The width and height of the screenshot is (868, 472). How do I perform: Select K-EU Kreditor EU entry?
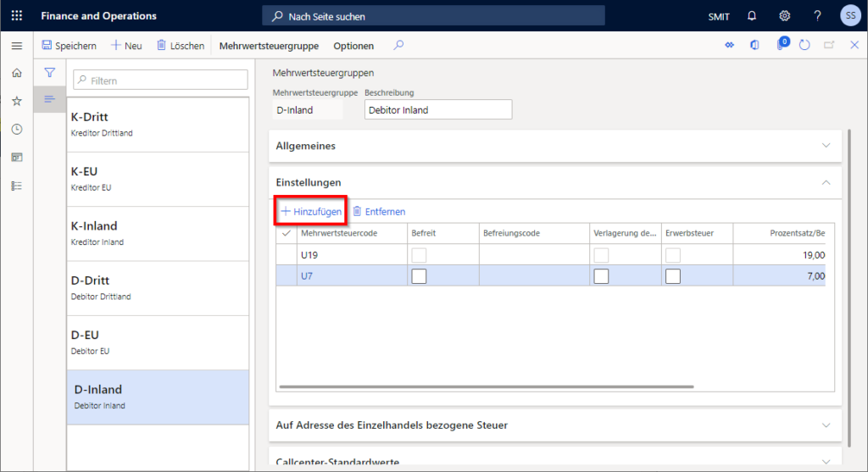coord(158,179)
